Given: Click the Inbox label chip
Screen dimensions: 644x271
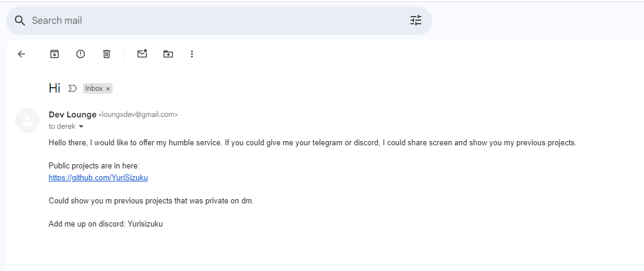Looking at the screenshot, I should 94,88.
